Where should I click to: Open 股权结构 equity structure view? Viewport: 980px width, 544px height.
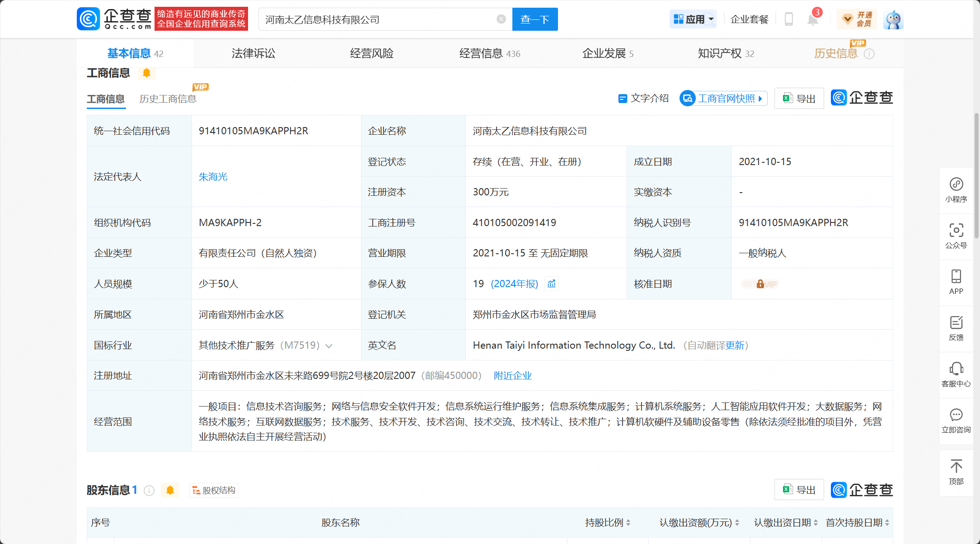pyautogui.click(x=214, y=490)
